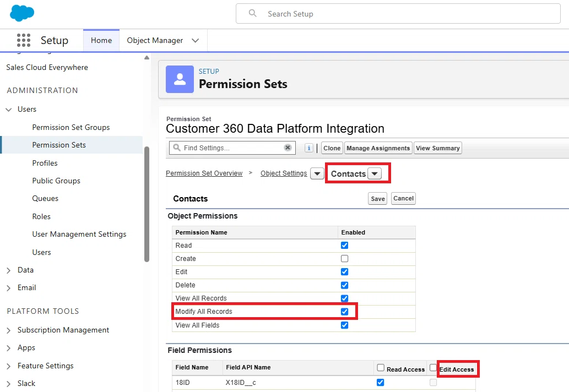
Task: Expand the Feature Settings section
Action: click(9, 366)
